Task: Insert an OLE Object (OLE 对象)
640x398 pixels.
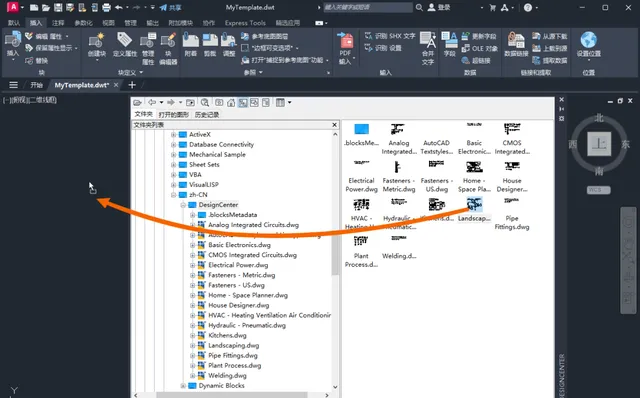Action: coord(480,49)
